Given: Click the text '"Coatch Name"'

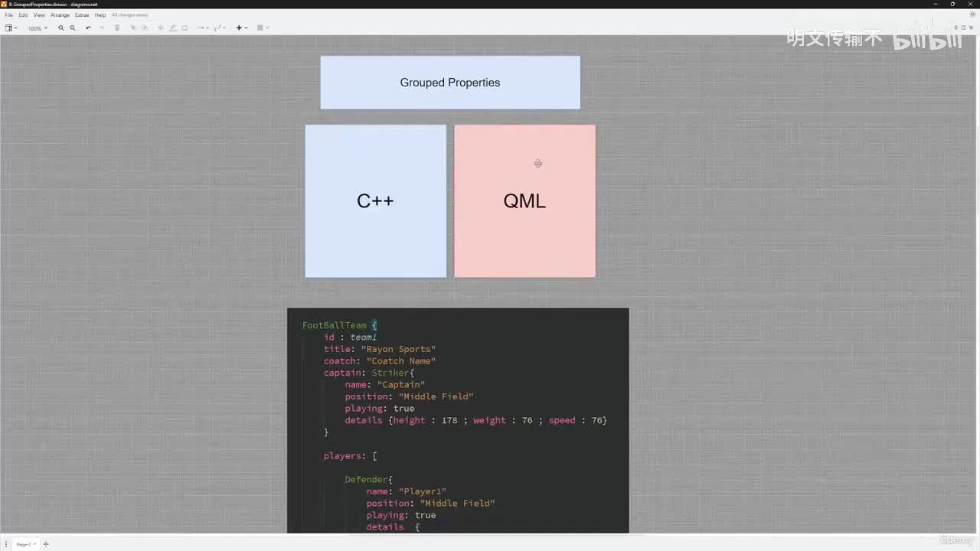Looking at the screenshot, I should 401,361.
